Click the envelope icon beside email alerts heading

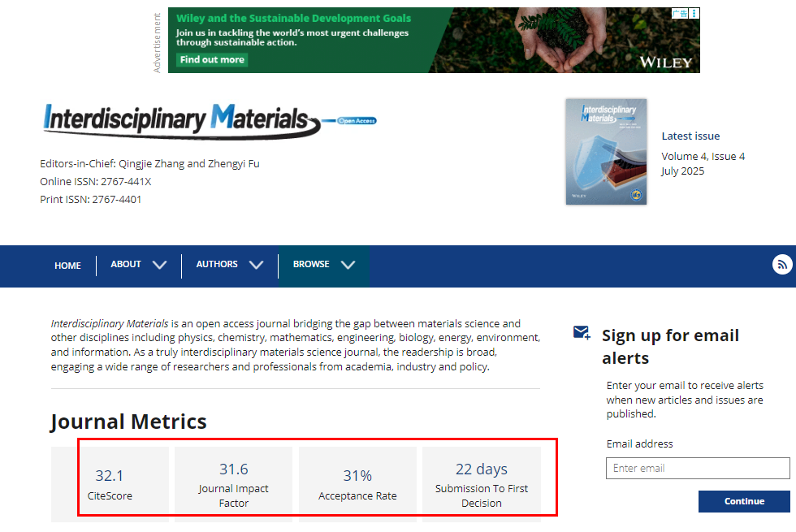tap(581, 332)
